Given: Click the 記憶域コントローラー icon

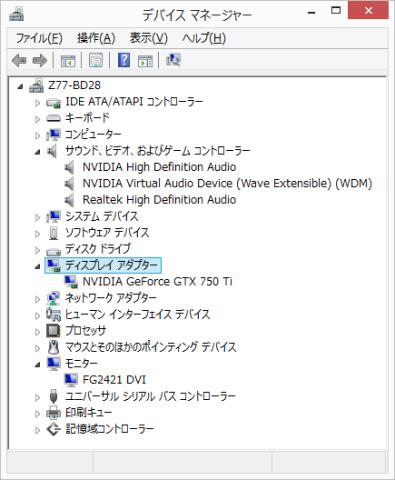Looking at the screenshot, I should pos(53,429).
